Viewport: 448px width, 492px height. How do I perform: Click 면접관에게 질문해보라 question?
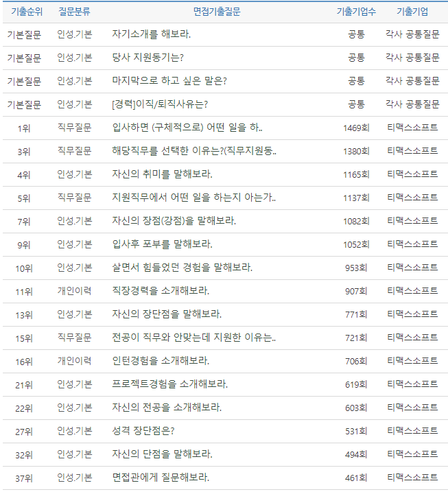pos(161,478)
